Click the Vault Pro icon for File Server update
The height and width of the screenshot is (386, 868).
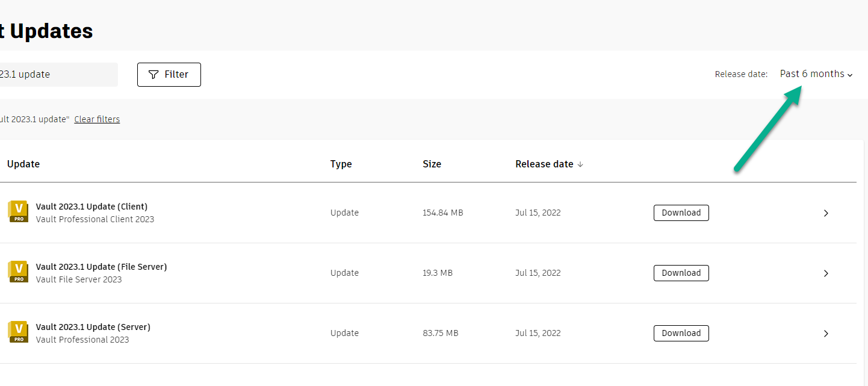pyautogui.click(x=18, y=272)
